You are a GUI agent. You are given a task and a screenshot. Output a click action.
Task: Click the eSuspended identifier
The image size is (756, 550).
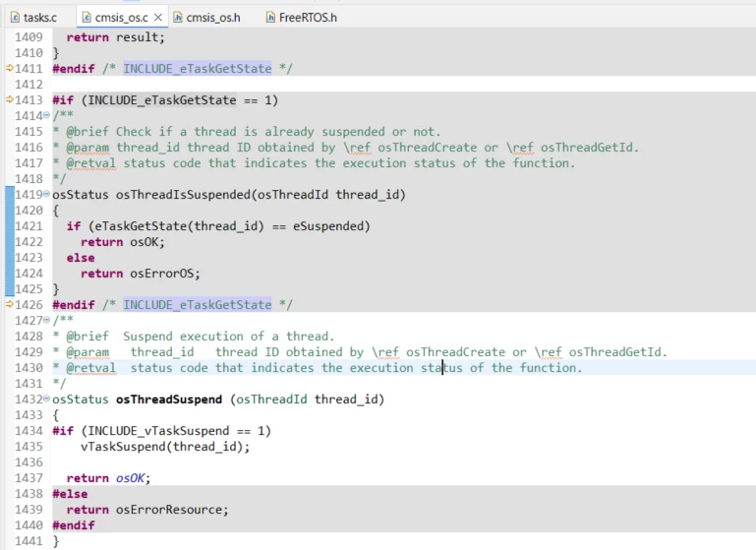327,226
